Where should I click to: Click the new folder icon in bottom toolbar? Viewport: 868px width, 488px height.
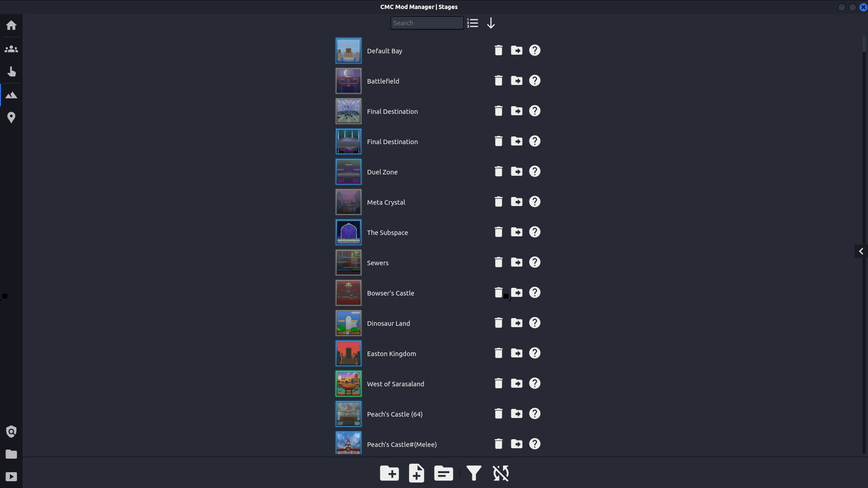pyautogui.click(x=389, y=473)
